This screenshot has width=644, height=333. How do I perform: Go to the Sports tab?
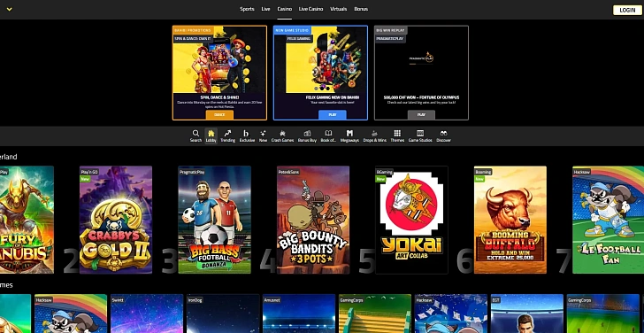248,9
